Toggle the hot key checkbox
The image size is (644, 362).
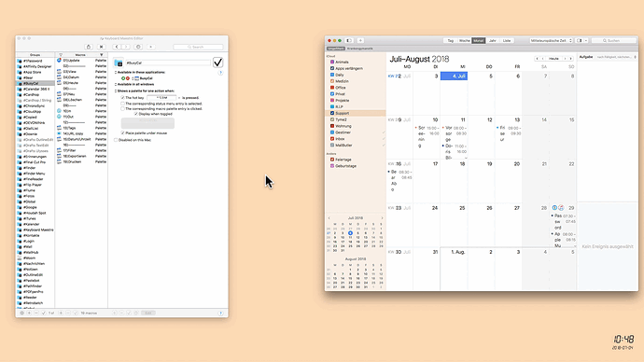click(x=122, y=98)
